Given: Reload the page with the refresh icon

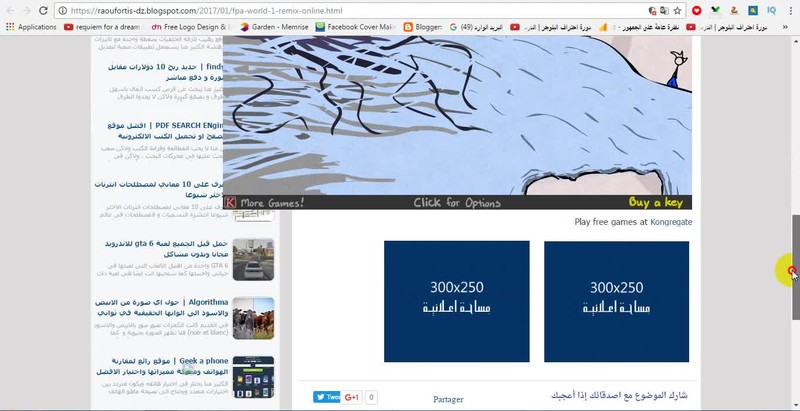Looking at the screenshot, I should [43, 11].
